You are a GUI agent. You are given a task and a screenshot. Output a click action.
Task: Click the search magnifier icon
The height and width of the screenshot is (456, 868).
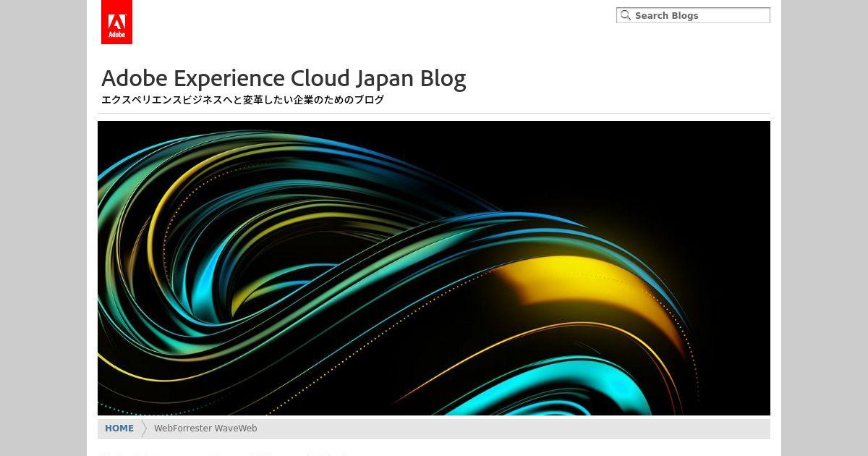tap(626, 15)
